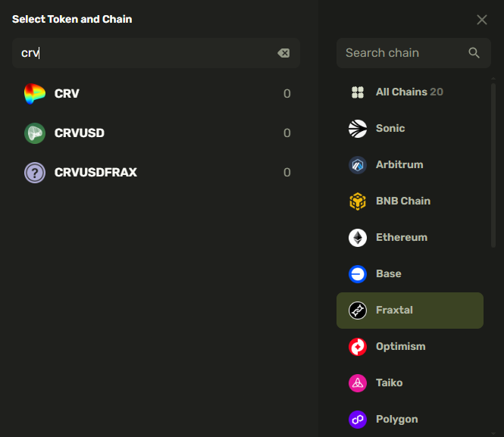Select Base from the chain list

pos(388,273)
